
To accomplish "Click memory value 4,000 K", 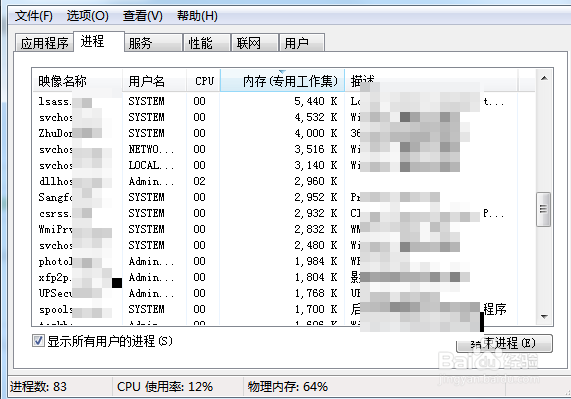I will click(316, 133).
